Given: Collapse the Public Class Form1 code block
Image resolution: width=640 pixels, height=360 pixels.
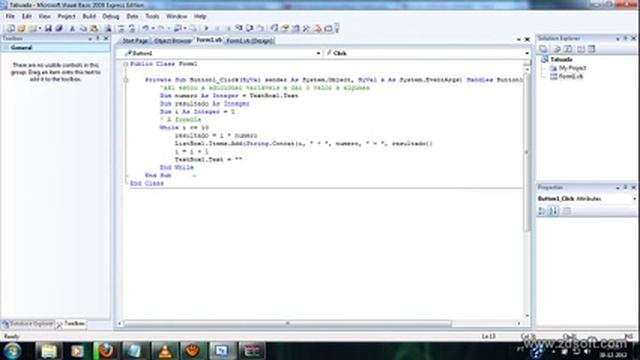Looking at the screenshot, I should (126, 64).
